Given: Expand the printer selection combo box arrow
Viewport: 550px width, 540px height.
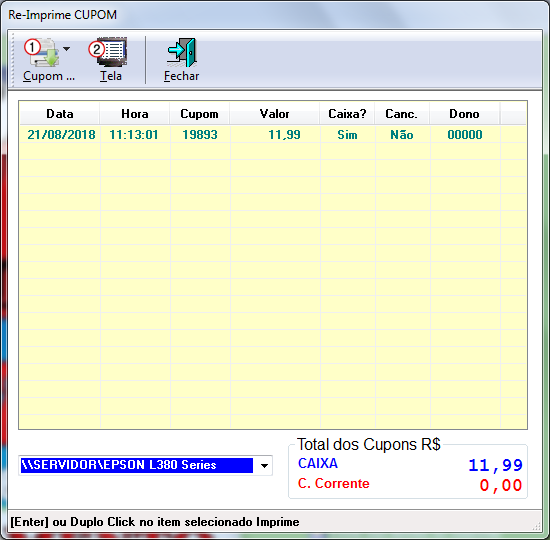Looking at the screenshot, I should 264,466.
